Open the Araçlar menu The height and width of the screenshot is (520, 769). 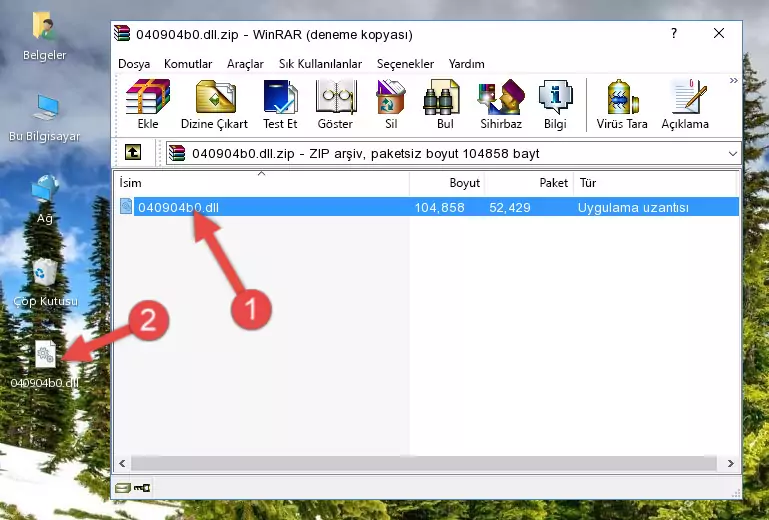point(245,64)
